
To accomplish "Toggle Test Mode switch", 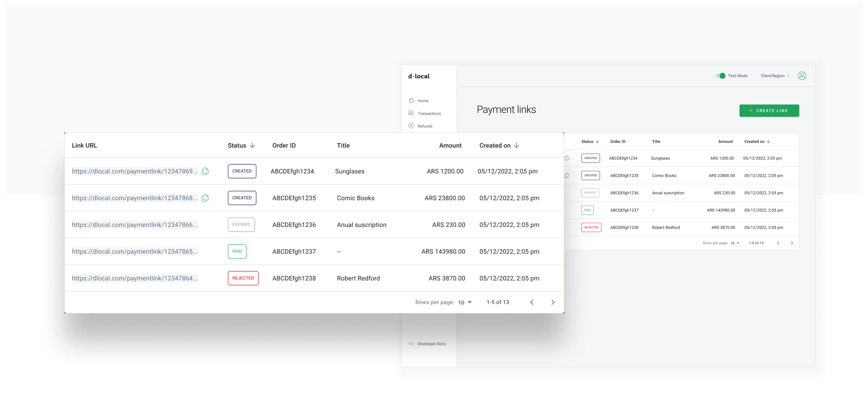I will click(720, 76).
